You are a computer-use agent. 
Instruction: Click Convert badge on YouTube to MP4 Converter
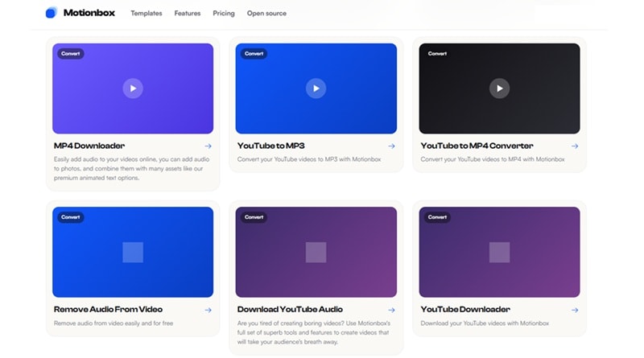coord(437,54)
